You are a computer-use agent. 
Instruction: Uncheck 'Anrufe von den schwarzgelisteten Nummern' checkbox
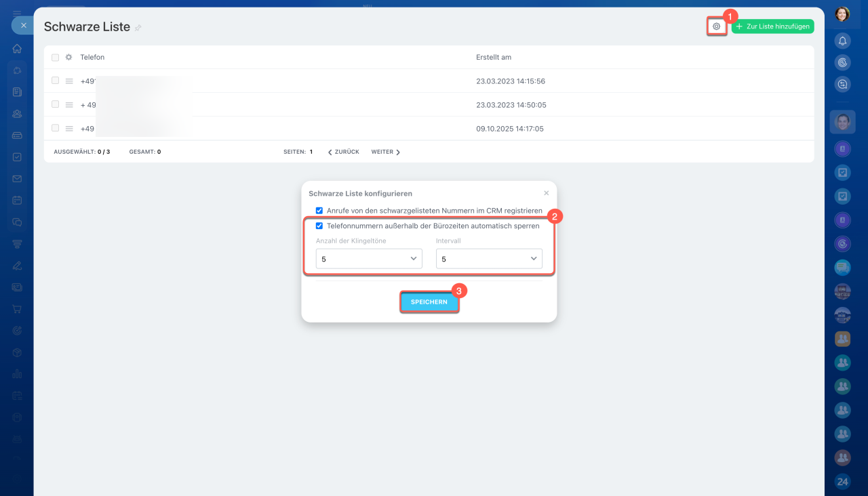pyautogui.click(x=319, y=211)
